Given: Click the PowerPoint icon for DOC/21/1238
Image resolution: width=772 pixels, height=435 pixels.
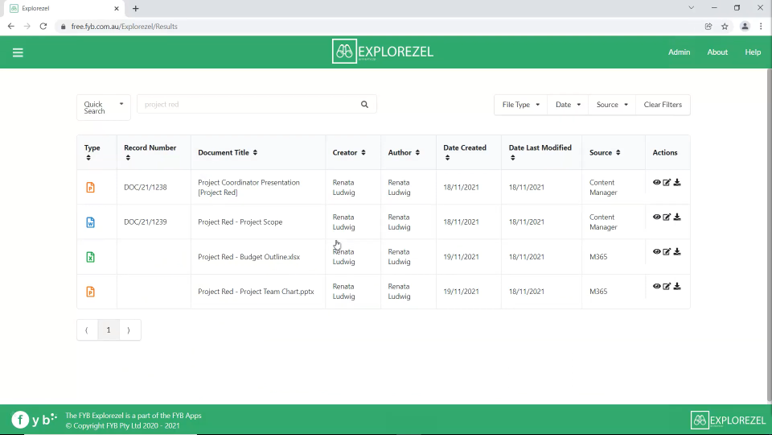Looking at the screenshot, I should (x=91, y=187).
